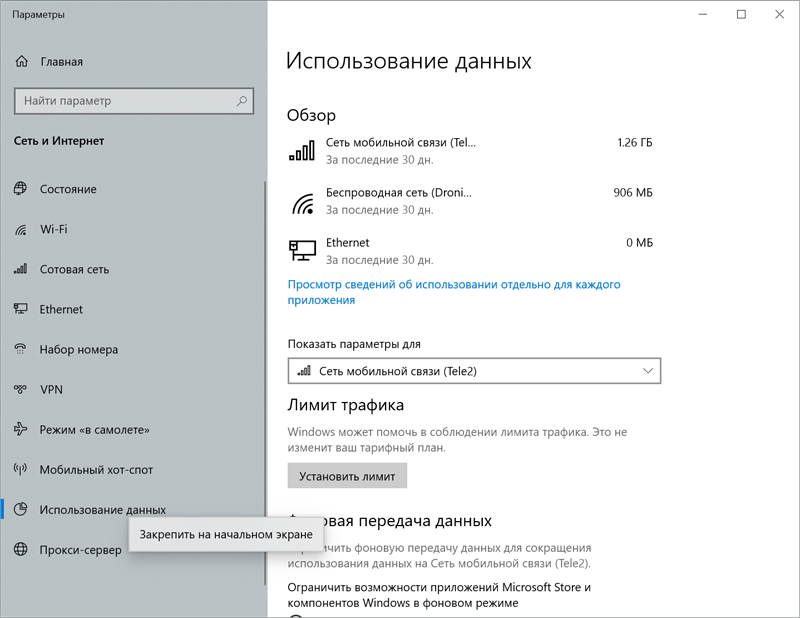Click the Найти параметр search field
Image resolution: width=800 pixels, height=618 pixels.
[x=120, y=101]
